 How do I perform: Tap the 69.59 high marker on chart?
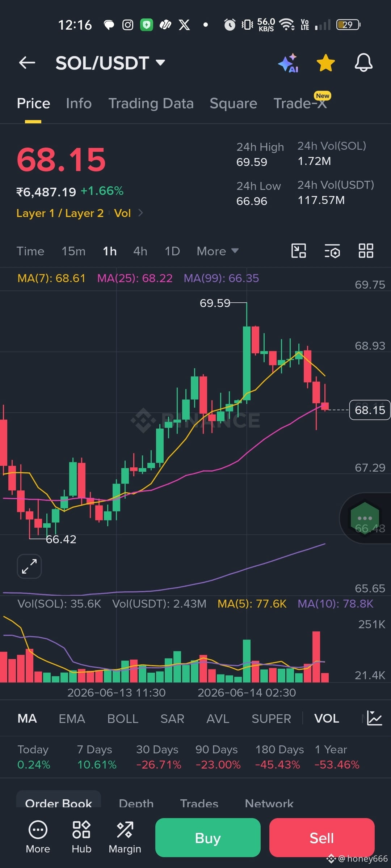click(x=215, y=303)
